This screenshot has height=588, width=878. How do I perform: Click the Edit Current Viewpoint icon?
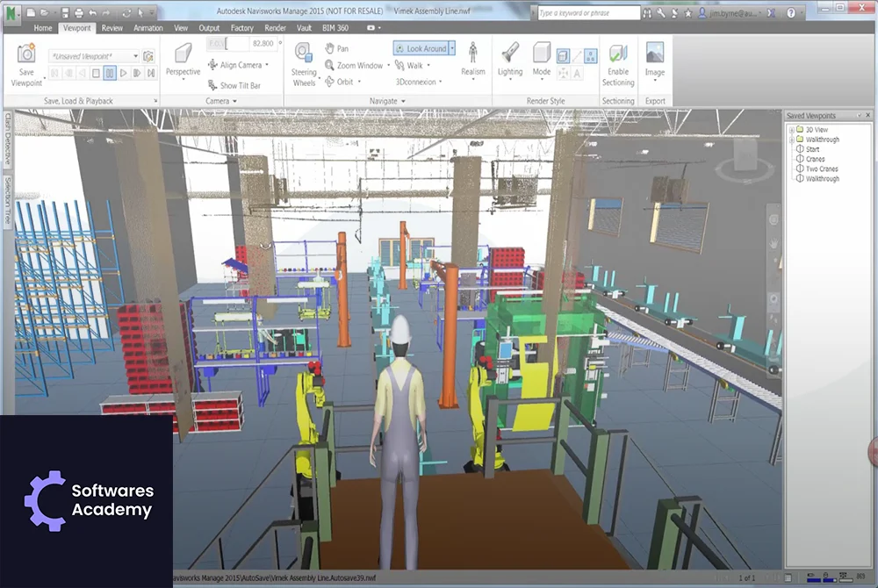[x=148, y=56]
